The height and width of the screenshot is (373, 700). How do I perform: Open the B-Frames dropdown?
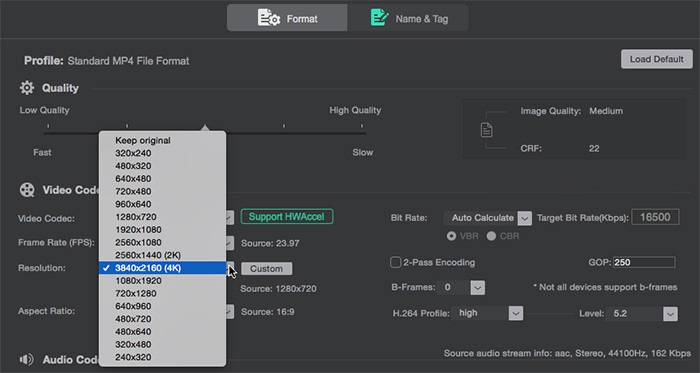point(462,288)
